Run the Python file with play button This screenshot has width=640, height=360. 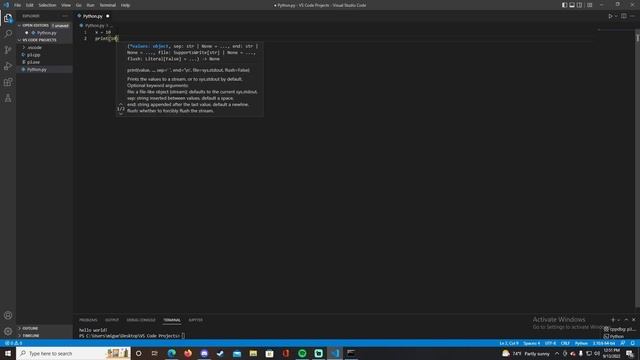tap(610, 16)
